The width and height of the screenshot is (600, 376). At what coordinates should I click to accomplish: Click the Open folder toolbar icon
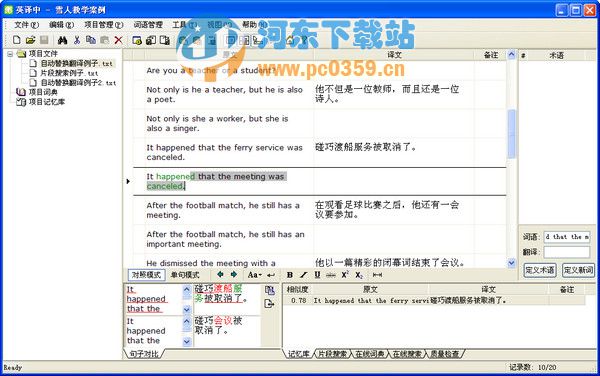pyautogui.click(x=31, y=40)
